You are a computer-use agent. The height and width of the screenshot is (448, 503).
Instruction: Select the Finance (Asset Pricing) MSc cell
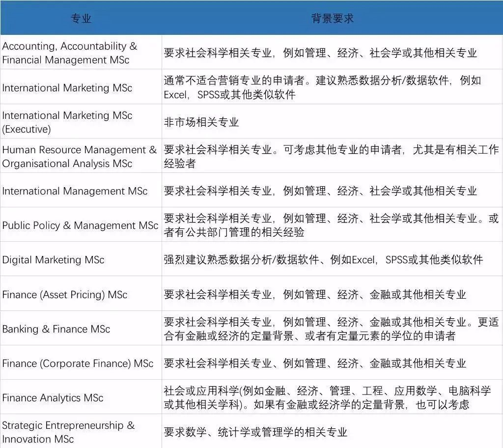coord(65,295)
